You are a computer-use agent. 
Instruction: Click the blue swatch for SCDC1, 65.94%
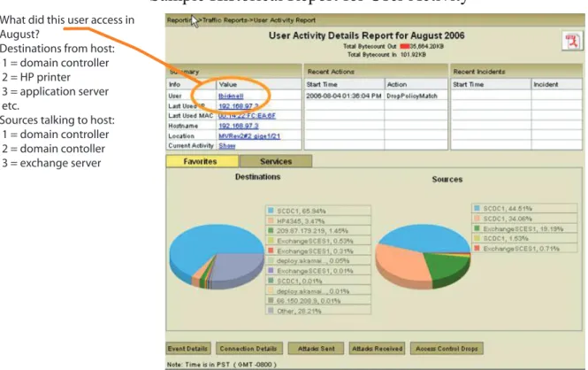point(271,211)
